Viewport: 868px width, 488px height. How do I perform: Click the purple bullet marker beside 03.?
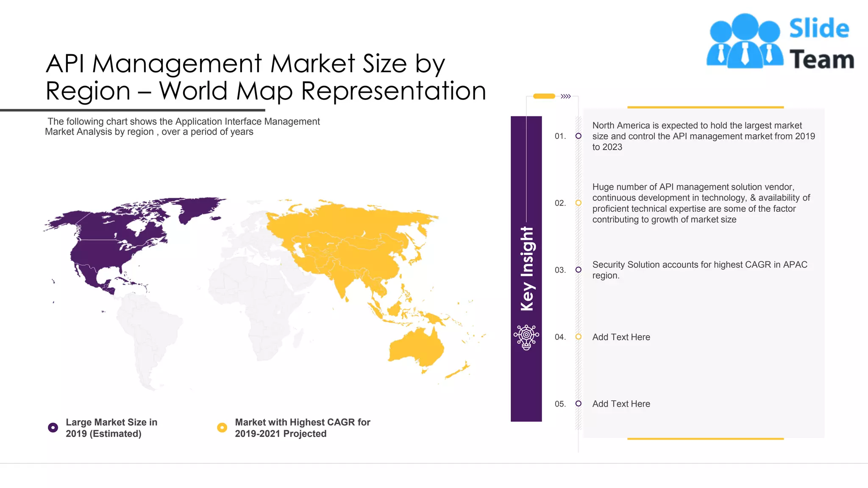pyautogui.click(x=578, y=270)
